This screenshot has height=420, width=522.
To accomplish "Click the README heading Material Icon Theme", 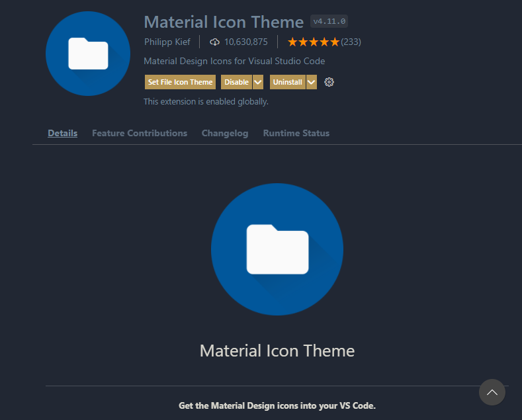I will pos(277,351).
